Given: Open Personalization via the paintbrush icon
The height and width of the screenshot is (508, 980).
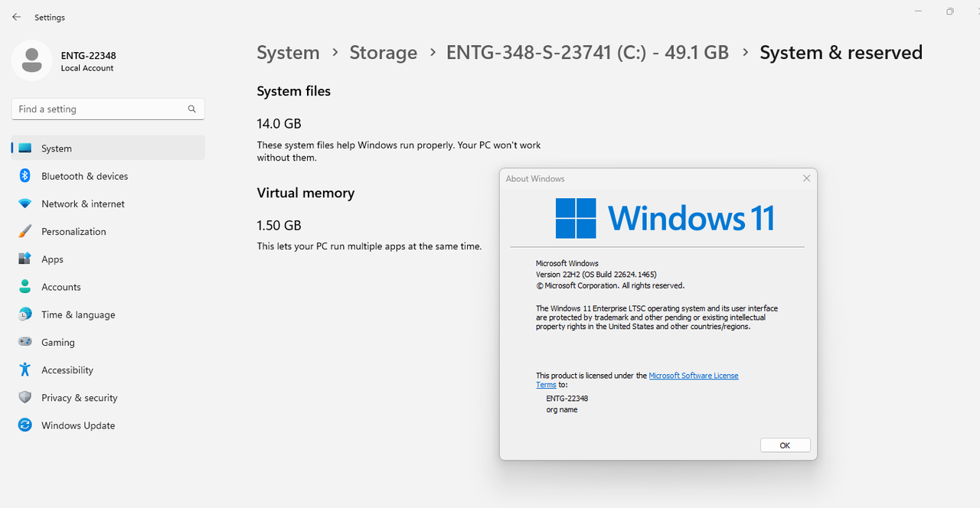Looking at the screenshot, I should click(25, 231).
